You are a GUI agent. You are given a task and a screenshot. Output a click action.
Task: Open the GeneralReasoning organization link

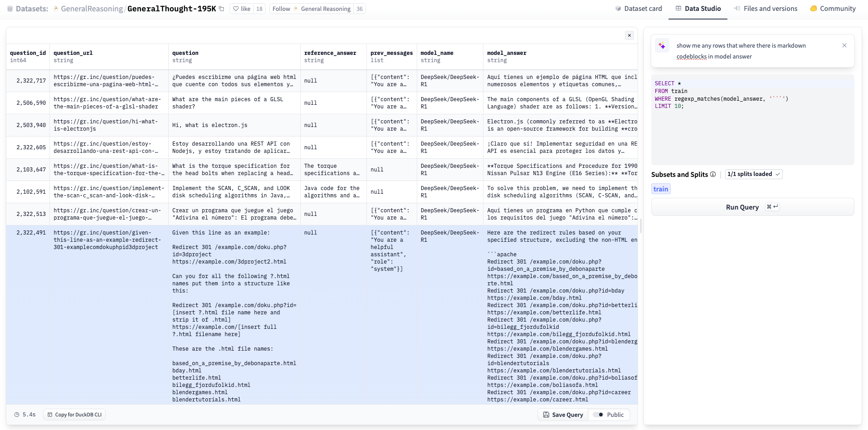point(92,9)
